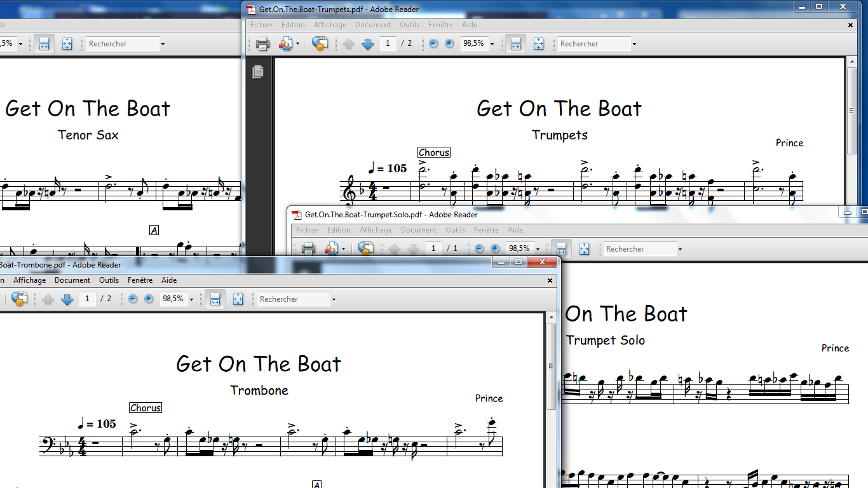Toggle fit-width scrolling in Tenor Sax window
The width and height of the screenshot is (868, 488).
44,44
